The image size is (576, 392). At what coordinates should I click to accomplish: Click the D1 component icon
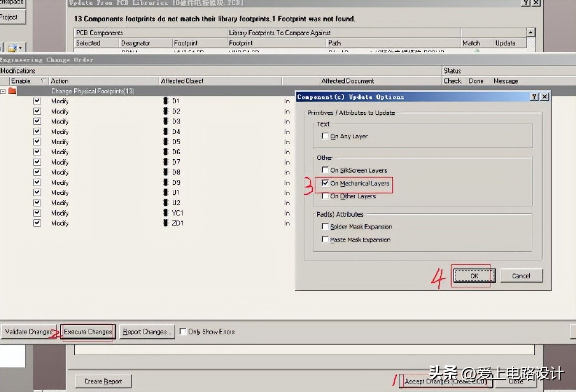(x=166, y=101)
